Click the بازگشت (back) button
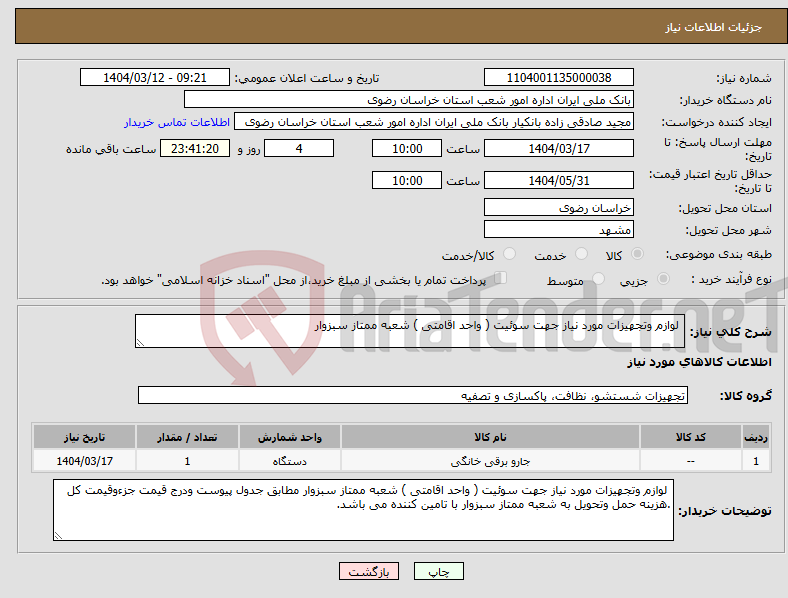 point(369,571)
